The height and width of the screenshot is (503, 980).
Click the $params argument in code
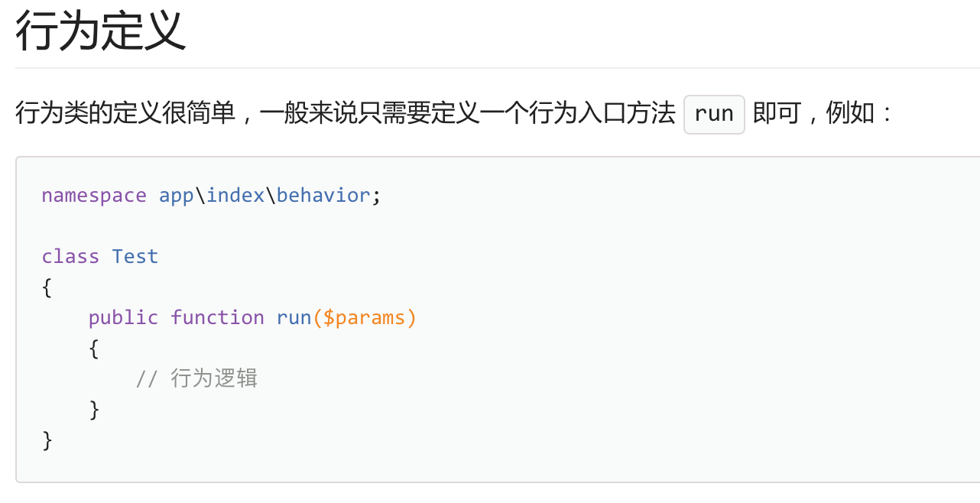pos(365,318)
